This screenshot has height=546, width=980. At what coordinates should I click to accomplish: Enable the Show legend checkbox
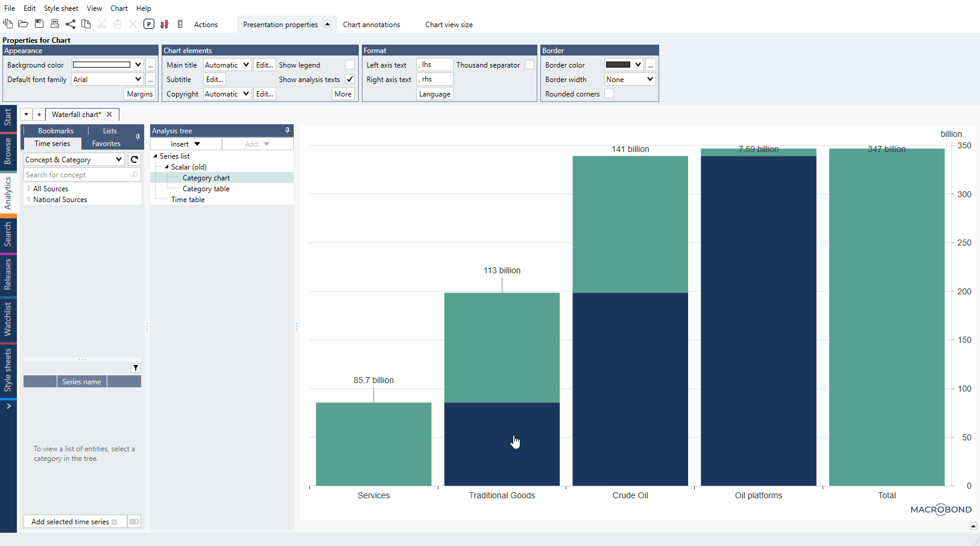[x=350, y=65]
